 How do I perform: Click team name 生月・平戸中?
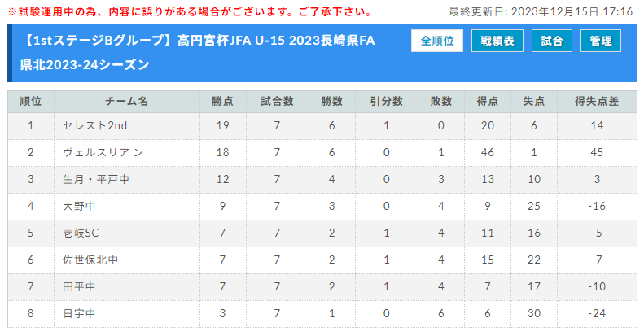pos(96,179)
